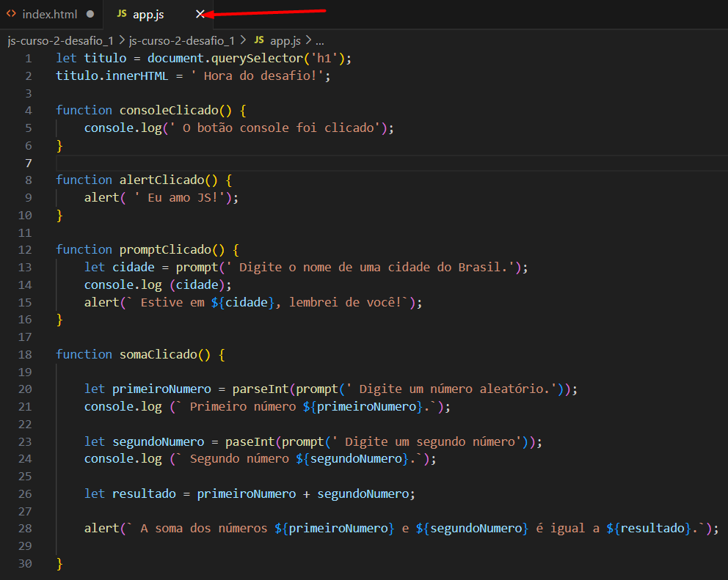This screenshot has width=728, height=580.
Task: Click the function name 'alertClicado'
Action: pos(161,180)
